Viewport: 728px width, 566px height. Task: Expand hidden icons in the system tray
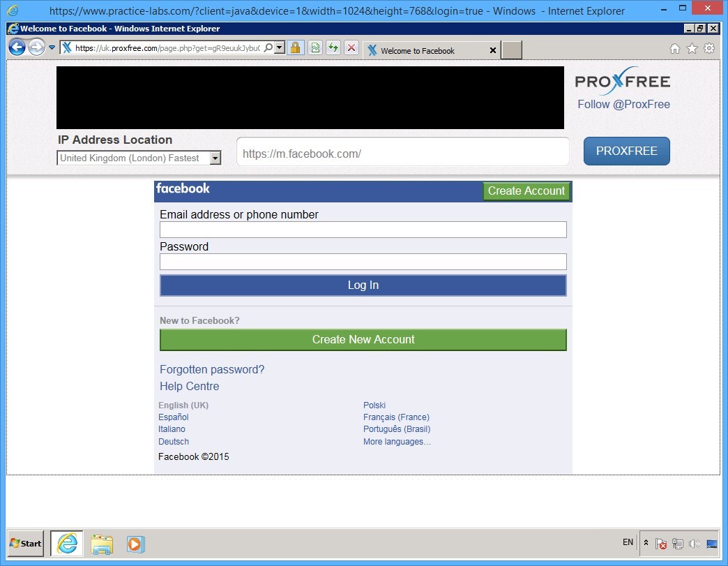[646, 543]
